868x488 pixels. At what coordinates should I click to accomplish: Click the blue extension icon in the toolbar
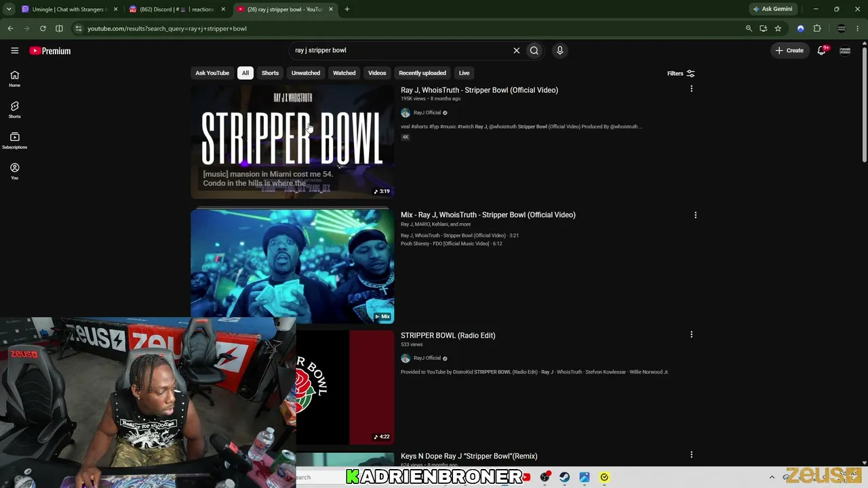pyautogui.click(x=801, y=28)
